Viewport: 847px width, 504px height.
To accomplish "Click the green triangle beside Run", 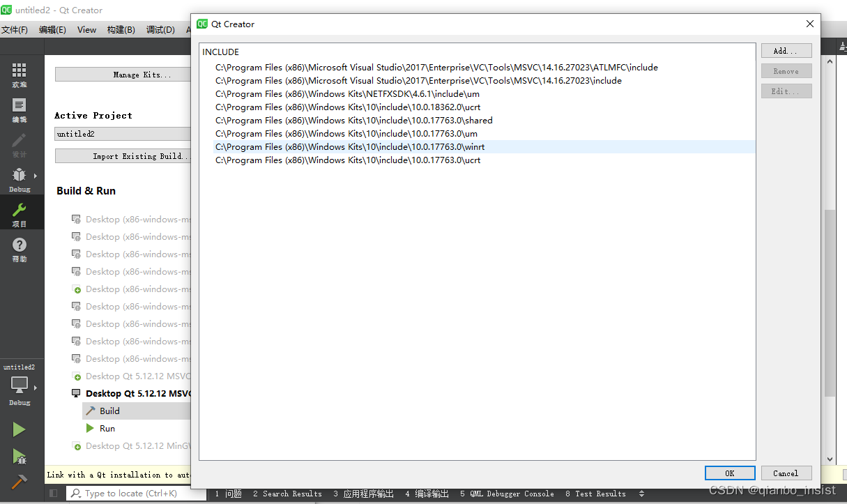I will 90,428.
